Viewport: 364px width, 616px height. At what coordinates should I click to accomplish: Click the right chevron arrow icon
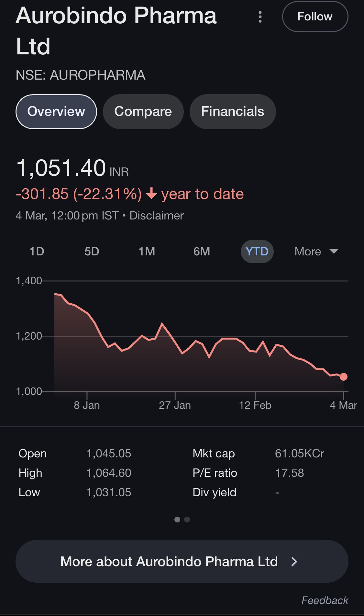[x=294, y=562]
